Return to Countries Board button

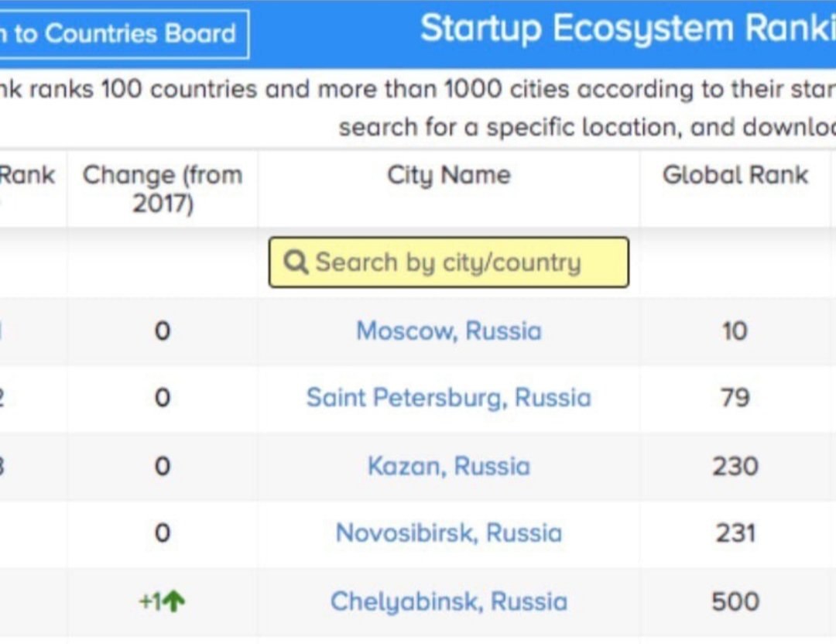tap(124, 33)
